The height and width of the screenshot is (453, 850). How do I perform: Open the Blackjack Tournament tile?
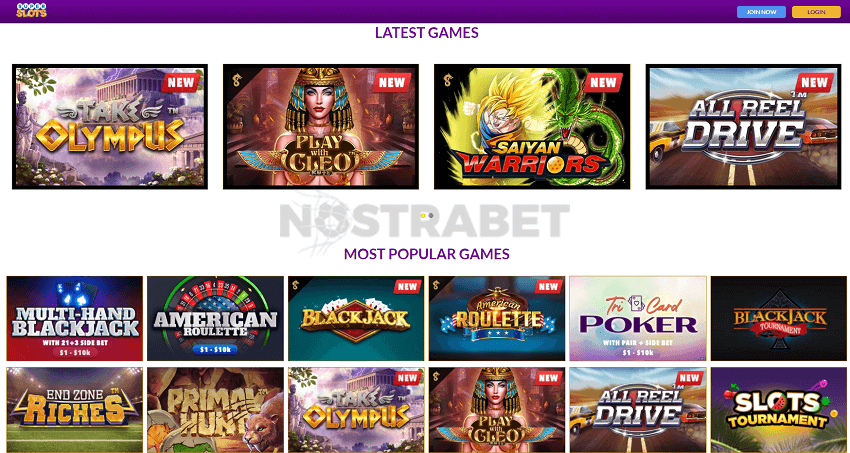tap(779, 319)
